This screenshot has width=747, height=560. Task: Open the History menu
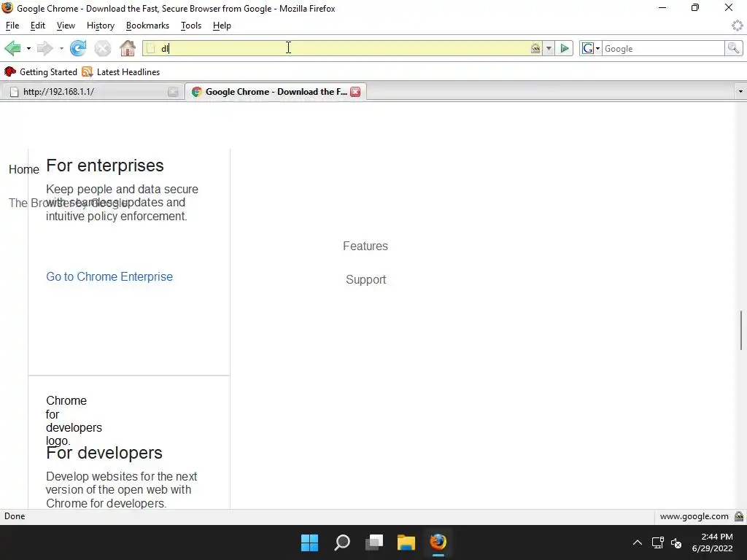[101, 26]
